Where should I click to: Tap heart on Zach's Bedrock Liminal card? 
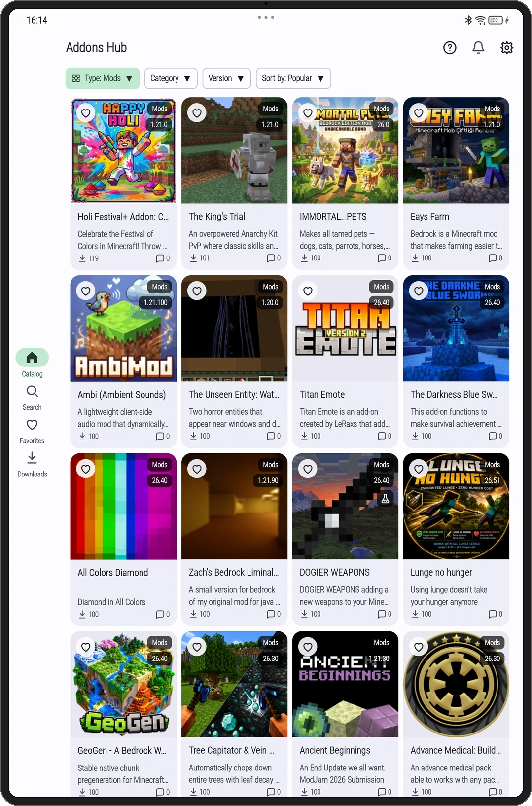coord(197,469)
